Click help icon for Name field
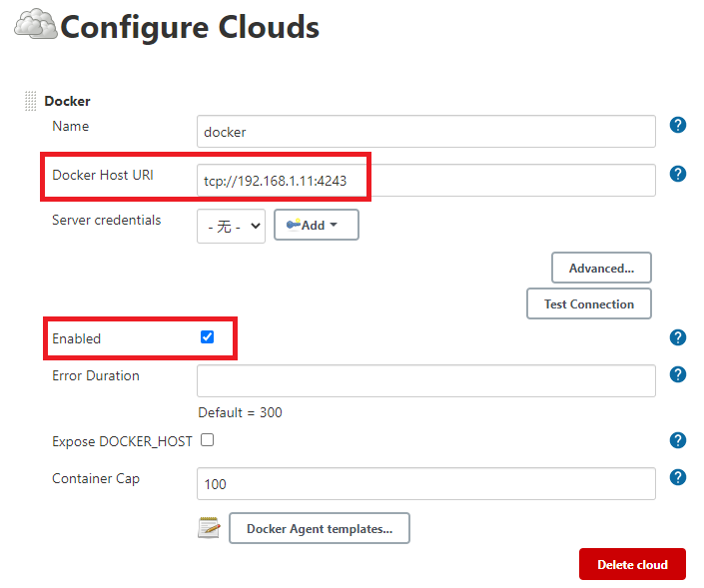 click(x=677, y=125)
